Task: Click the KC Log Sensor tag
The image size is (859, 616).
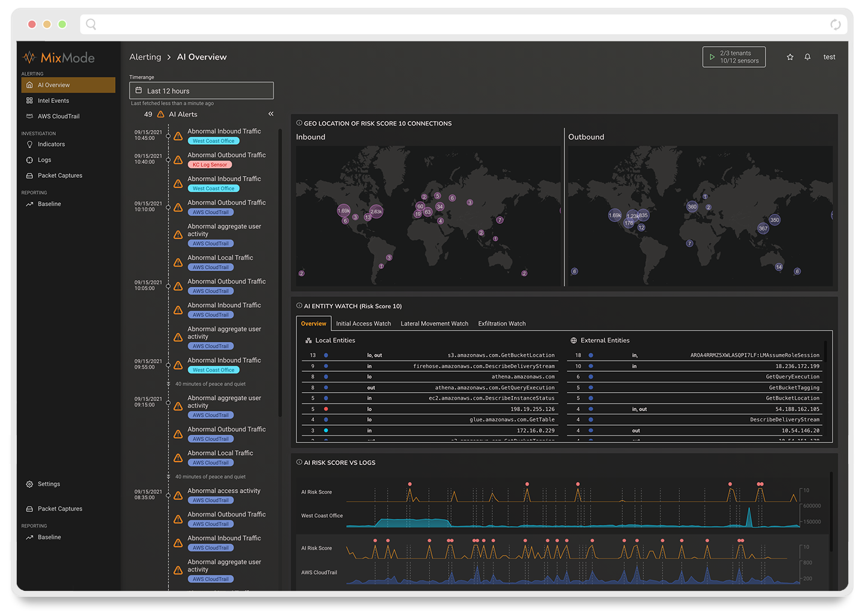Action: [210, 165]
